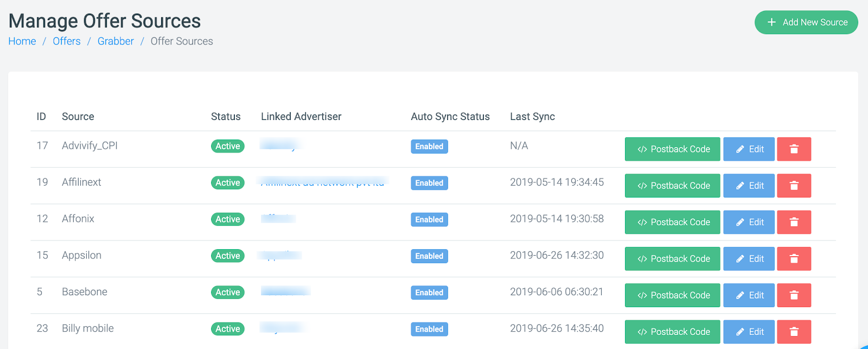Delete the Affilinext source with trash icon
This screenshot has width=868, height=349.
[794, 186]
